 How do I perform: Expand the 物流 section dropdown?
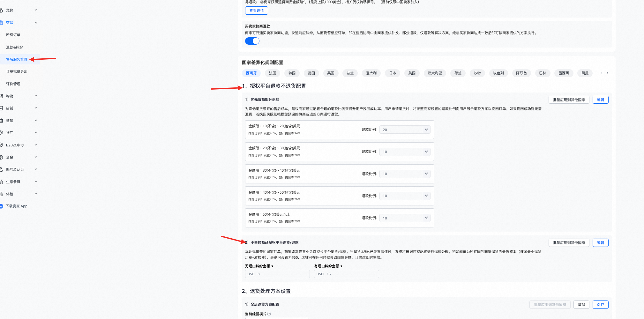36,96
